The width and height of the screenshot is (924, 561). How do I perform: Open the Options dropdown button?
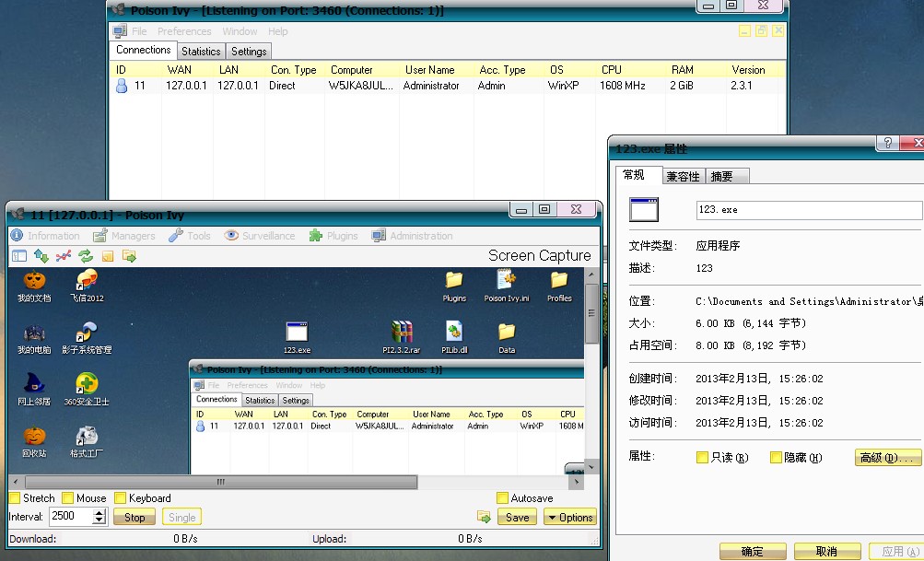[570, 517]
